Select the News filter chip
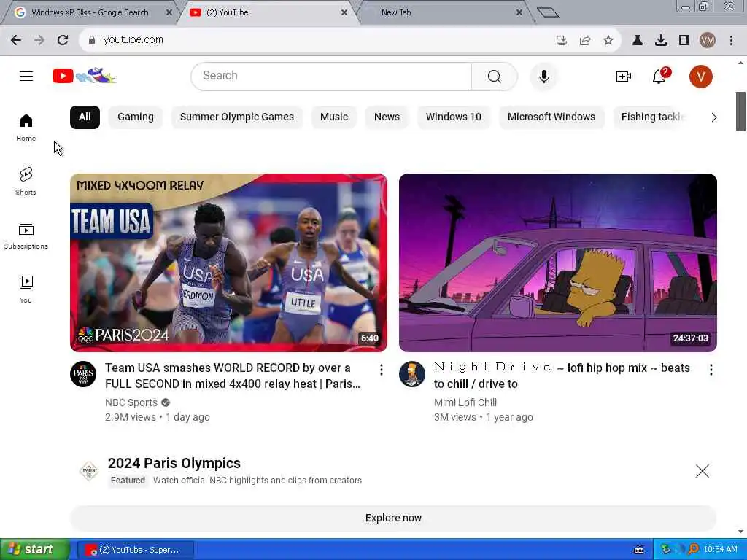 (x=387, y=117)
